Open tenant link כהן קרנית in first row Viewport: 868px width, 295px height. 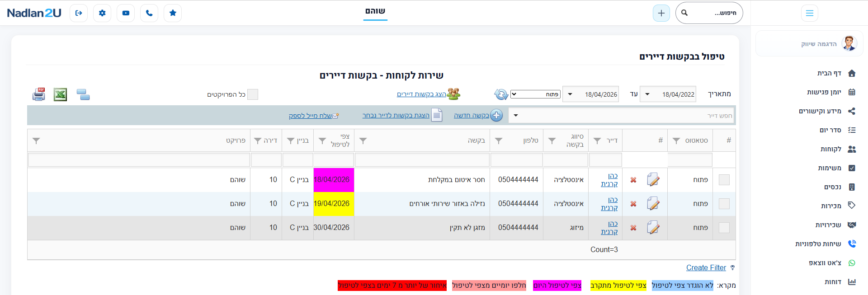[x=609, y=180]
